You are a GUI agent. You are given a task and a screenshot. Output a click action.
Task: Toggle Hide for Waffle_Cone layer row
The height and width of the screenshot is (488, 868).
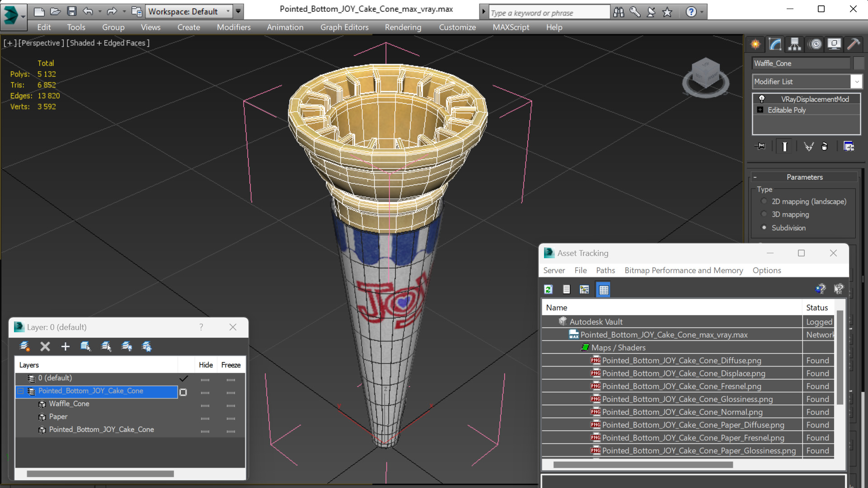point(205,405)
